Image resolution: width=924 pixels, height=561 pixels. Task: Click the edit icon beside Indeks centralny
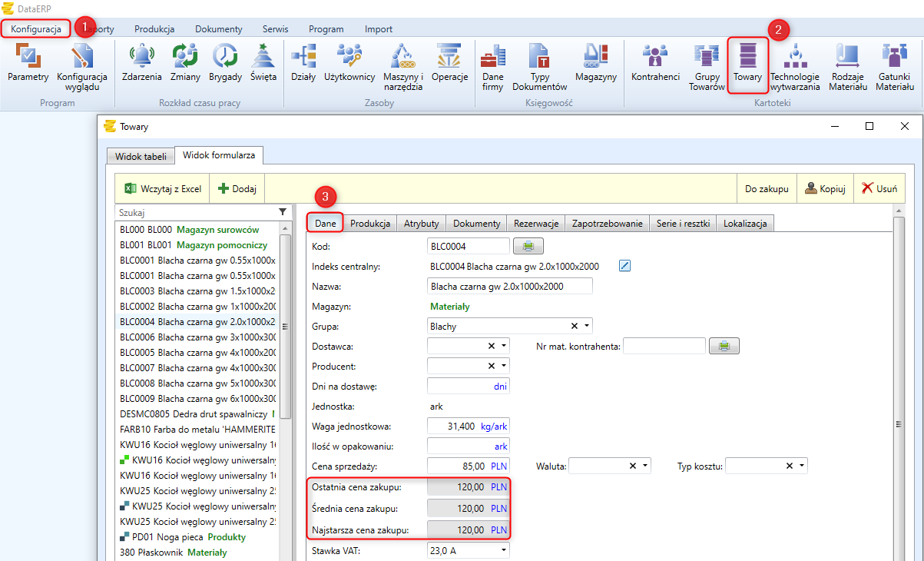point(624,266)
